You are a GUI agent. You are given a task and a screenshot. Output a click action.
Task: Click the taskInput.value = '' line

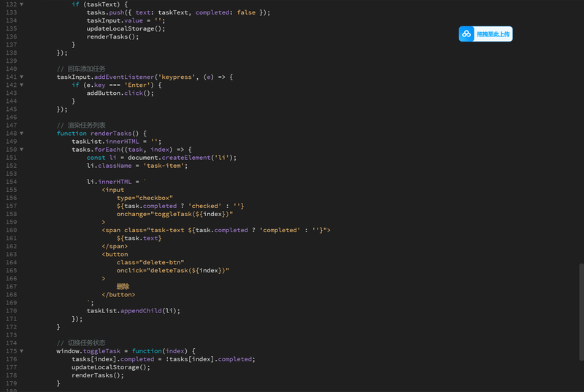click(126, 20)
